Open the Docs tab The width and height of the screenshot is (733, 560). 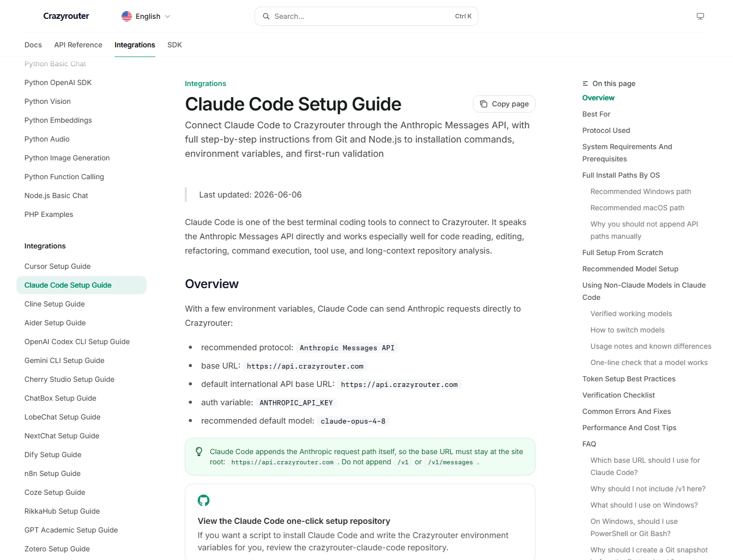tap(33, 45)
